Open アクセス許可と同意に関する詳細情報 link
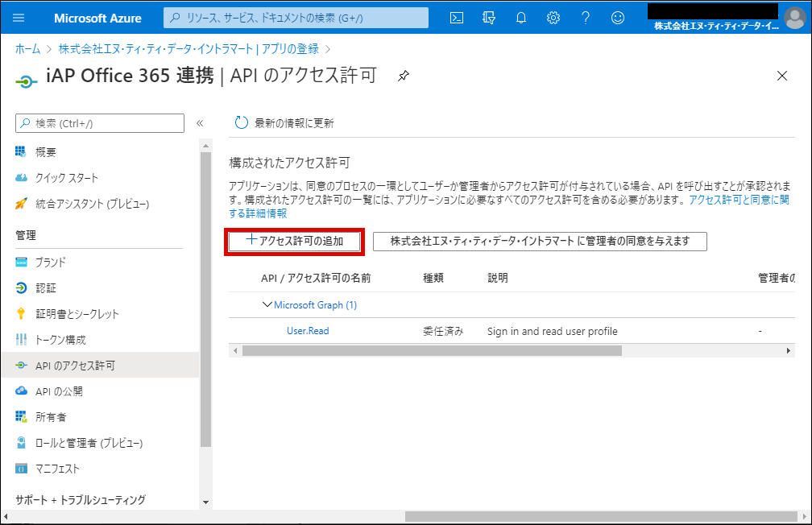The height and width of the screenshot is (525, 812). (x=739, y=200)
